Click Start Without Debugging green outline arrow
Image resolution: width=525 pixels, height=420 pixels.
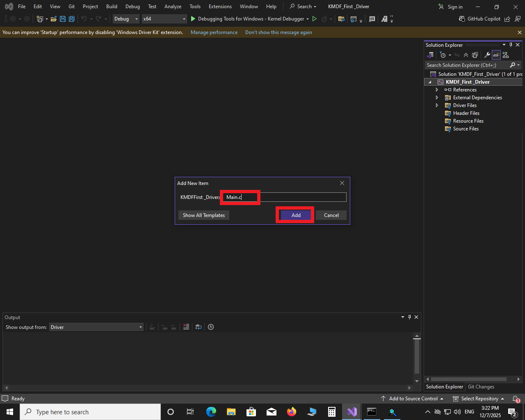[315, 19]
